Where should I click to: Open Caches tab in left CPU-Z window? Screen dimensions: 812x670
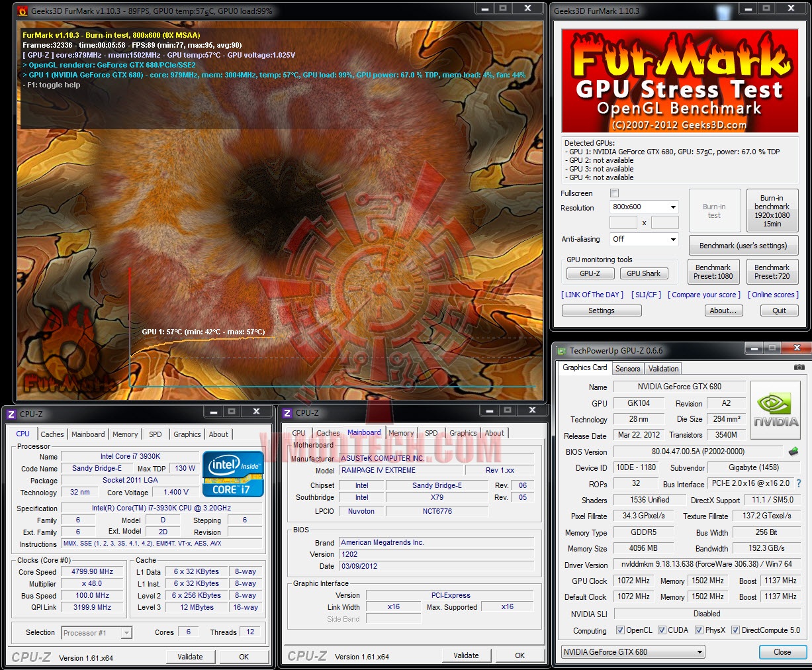[52, 434]
